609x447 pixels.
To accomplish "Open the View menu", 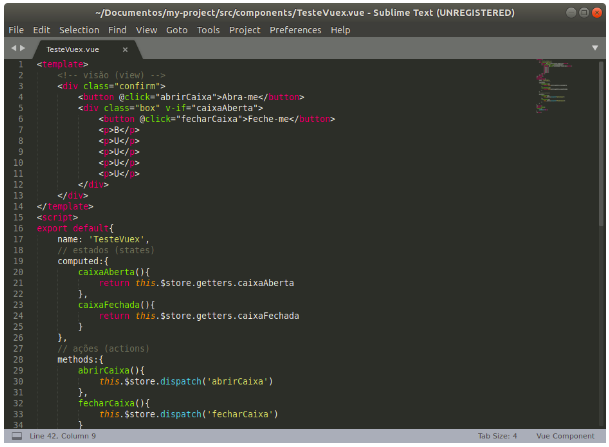I will pyautogui.click(x=146, y=30).
